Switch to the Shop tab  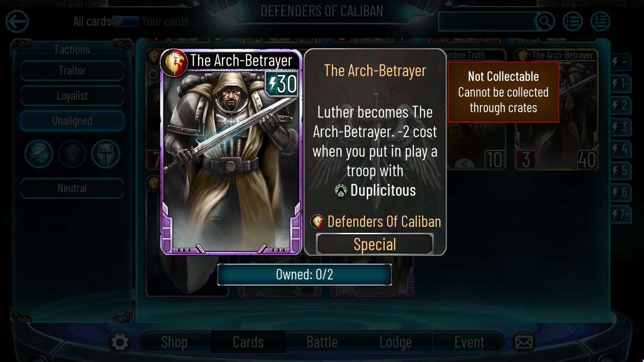coord(174,342)
